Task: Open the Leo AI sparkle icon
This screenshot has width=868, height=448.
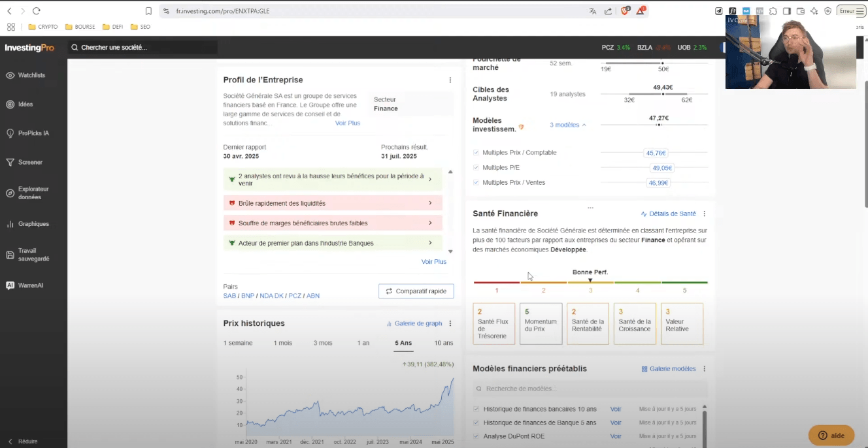Action: [x=814, y=11]
